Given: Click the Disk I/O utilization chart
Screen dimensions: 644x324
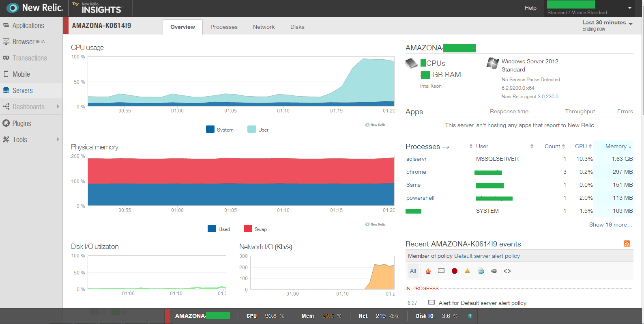Looking at the screenshot, I should [x=157, y=272].
